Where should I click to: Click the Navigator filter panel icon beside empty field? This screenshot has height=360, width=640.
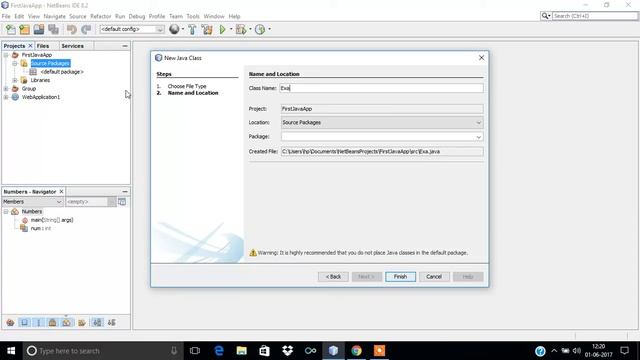click(122, 202)
